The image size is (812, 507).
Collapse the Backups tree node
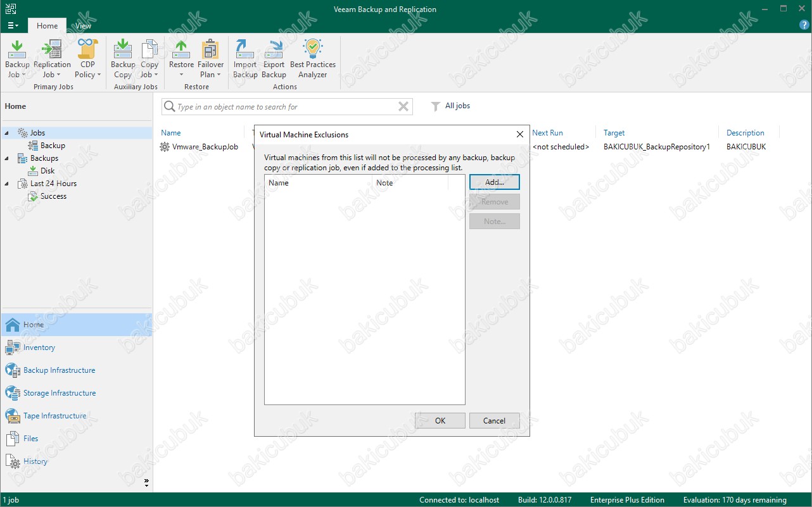coord(7,158)
